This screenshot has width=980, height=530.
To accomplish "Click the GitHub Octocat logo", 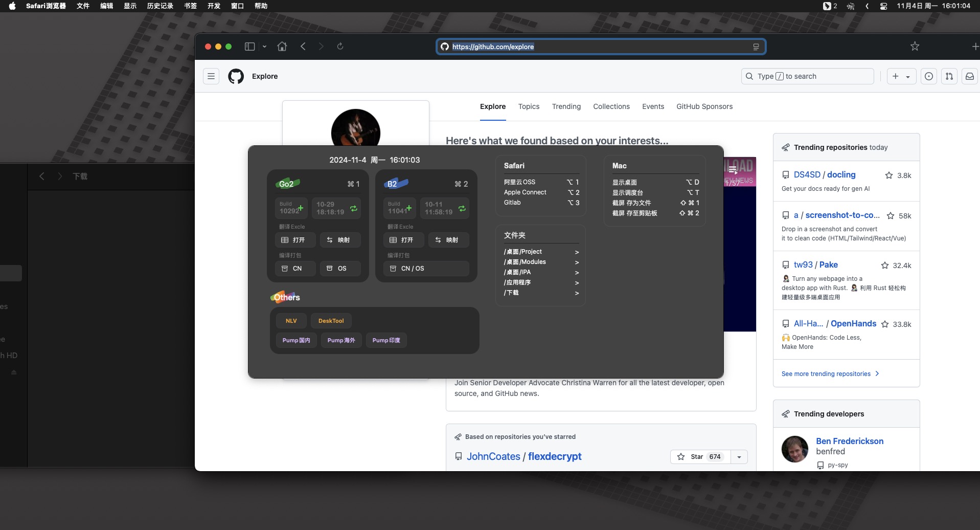I will [236, 76].
